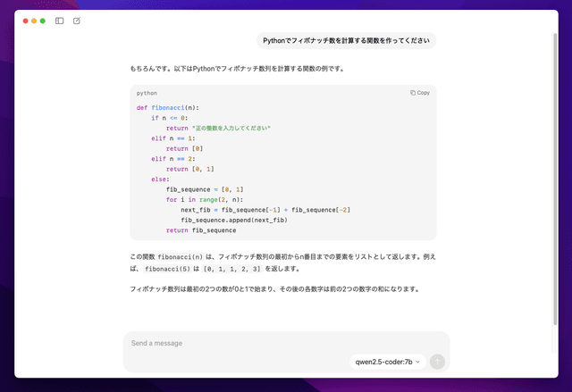Screen dimensions: 572x392
Task: Click the python language label in code block
Action: [147, 93]
